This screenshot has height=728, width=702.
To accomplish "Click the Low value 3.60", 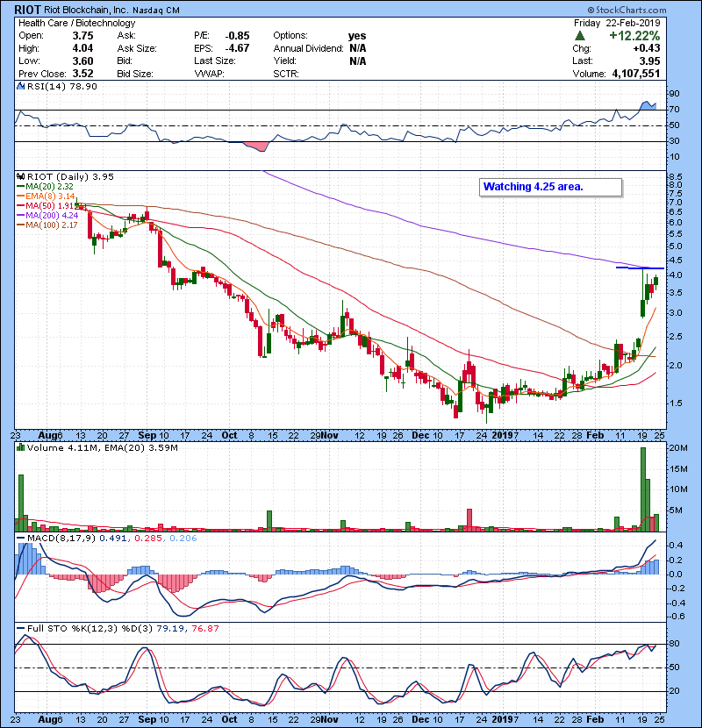I will pos(82,61).
